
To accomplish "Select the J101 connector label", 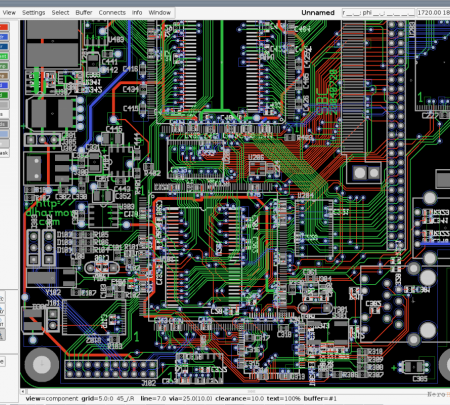I will coord(53,303).
